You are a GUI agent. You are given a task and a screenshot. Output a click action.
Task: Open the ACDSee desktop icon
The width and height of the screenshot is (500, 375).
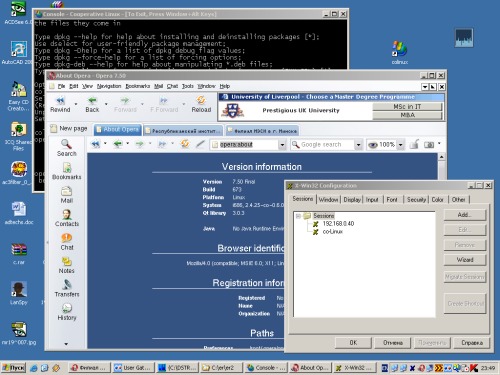tap(17, 13)
